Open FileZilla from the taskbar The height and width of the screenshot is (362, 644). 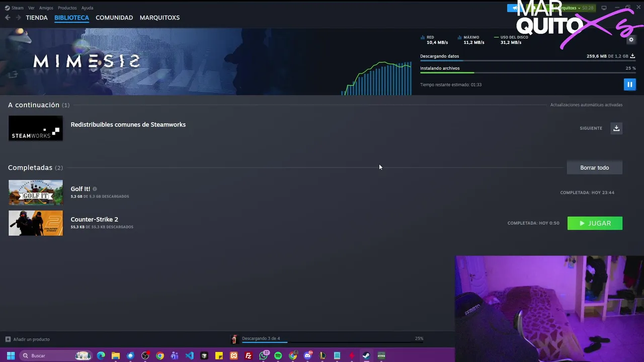pyautogui.click(x=249, y=355)
